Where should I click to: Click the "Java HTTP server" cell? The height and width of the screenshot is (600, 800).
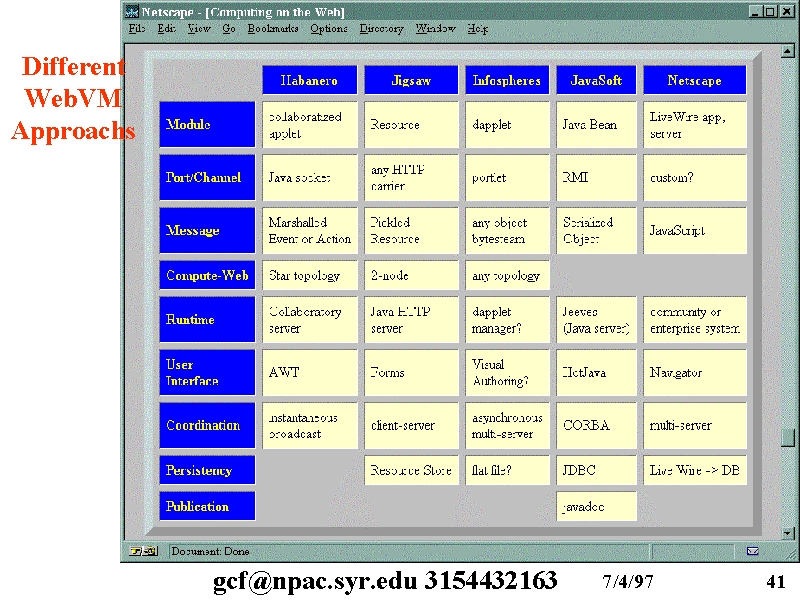tap(411, 319)
